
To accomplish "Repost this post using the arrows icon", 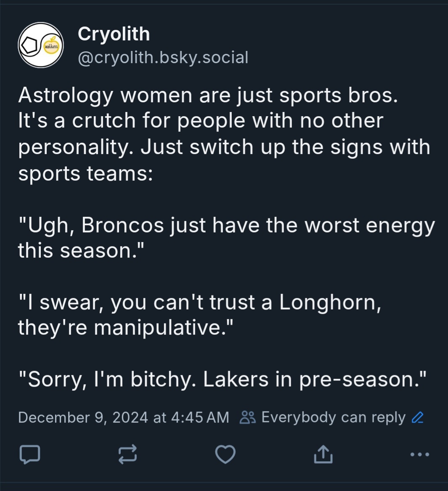I will click(x=127, y=454).
